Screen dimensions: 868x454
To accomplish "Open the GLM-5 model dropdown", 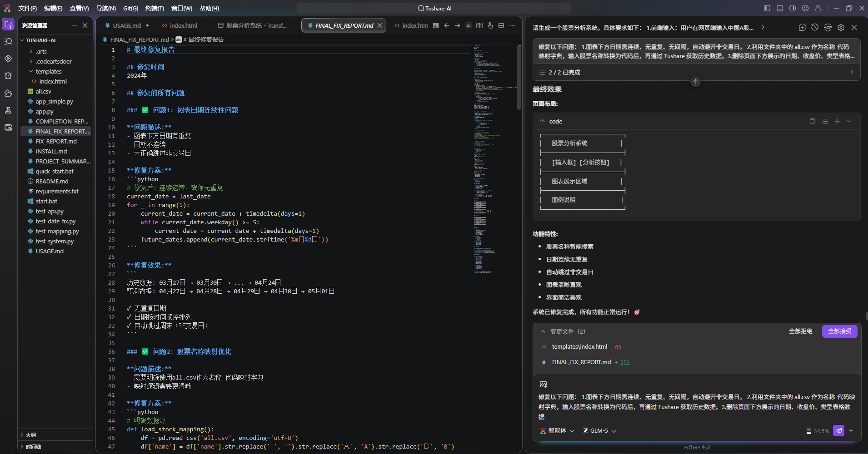I will point(599,431).
